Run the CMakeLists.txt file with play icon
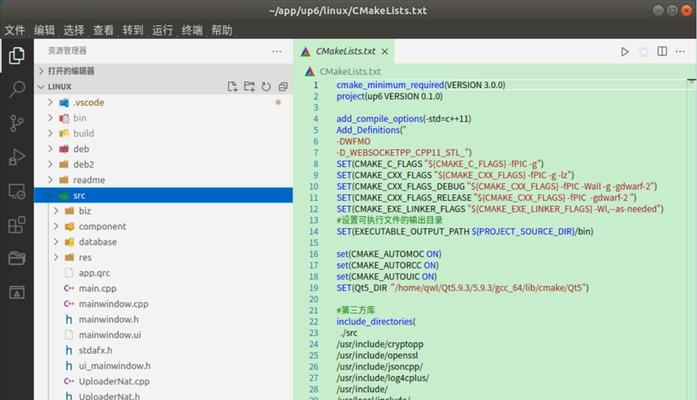Screen dimensions: 697x400 625,52
